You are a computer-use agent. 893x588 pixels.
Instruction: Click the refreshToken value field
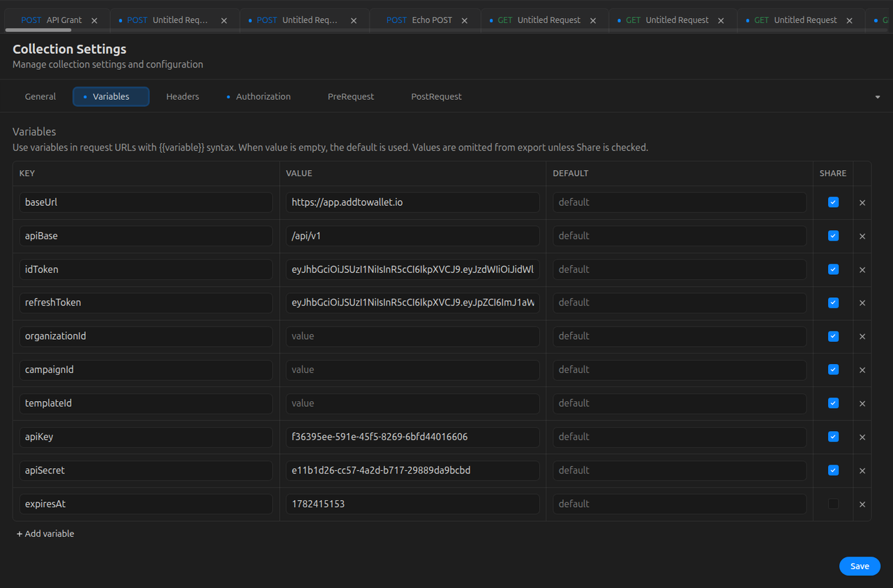413,303
